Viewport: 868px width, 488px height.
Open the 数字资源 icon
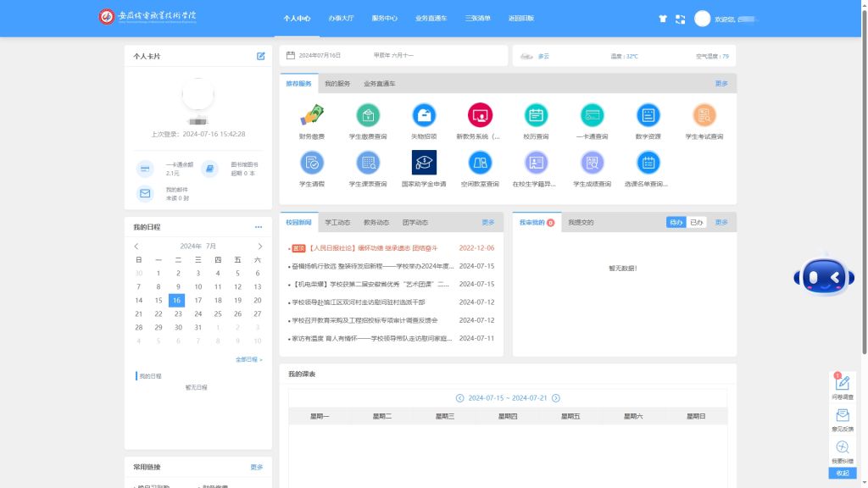tap(648, 115)
